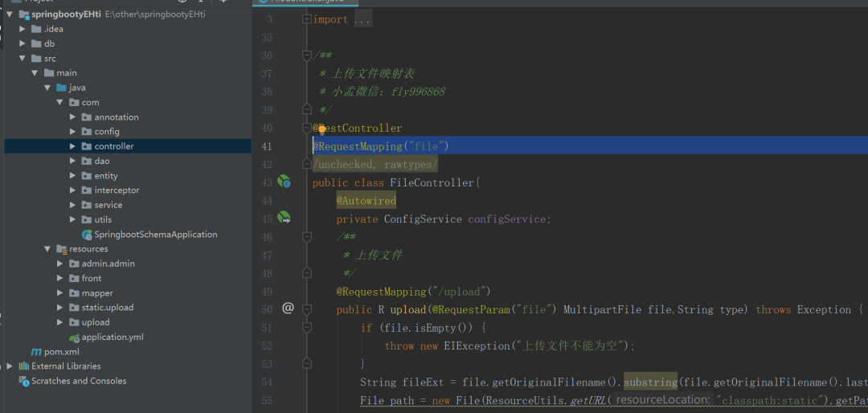Expand the .idea folder

(x=23, y=29)
